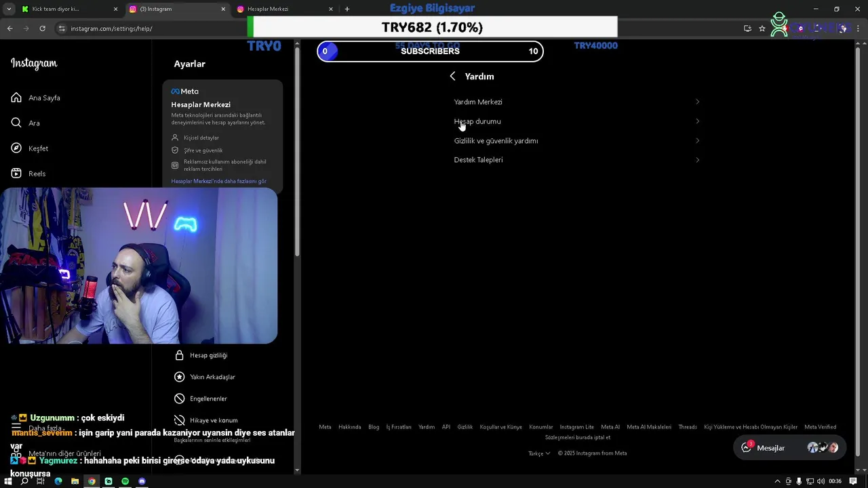Viewport: 868px width, 488px height.
Task: Click Blog footer link
Action: [x=374, y=427]
